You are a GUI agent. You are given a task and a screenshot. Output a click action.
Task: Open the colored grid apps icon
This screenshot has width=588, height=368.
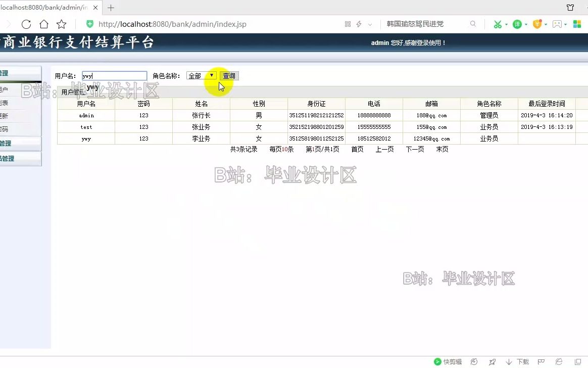click(x=576, y=24)
